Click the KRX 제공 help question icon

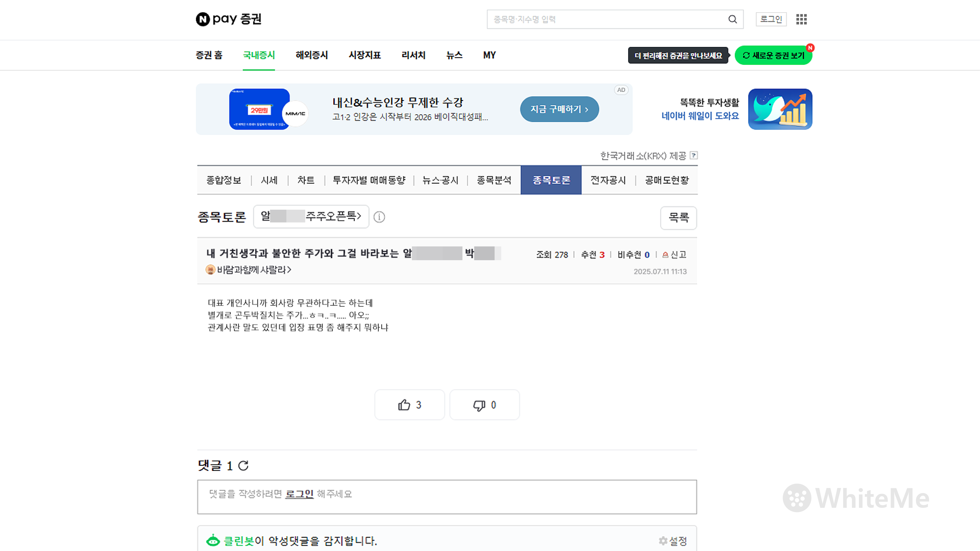click(x=694, y=155)
